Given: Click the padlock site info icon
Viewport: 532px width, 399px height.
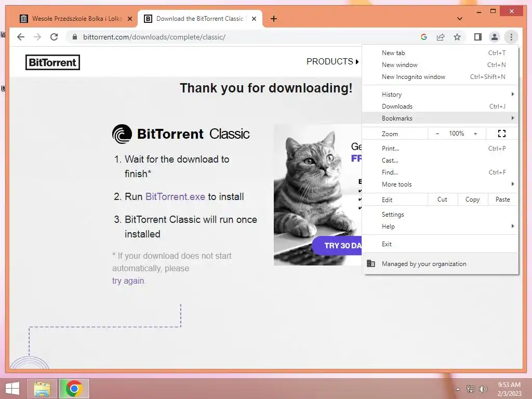Looking at the screenshot, I should pyautogui.click(x=75, y=37).
